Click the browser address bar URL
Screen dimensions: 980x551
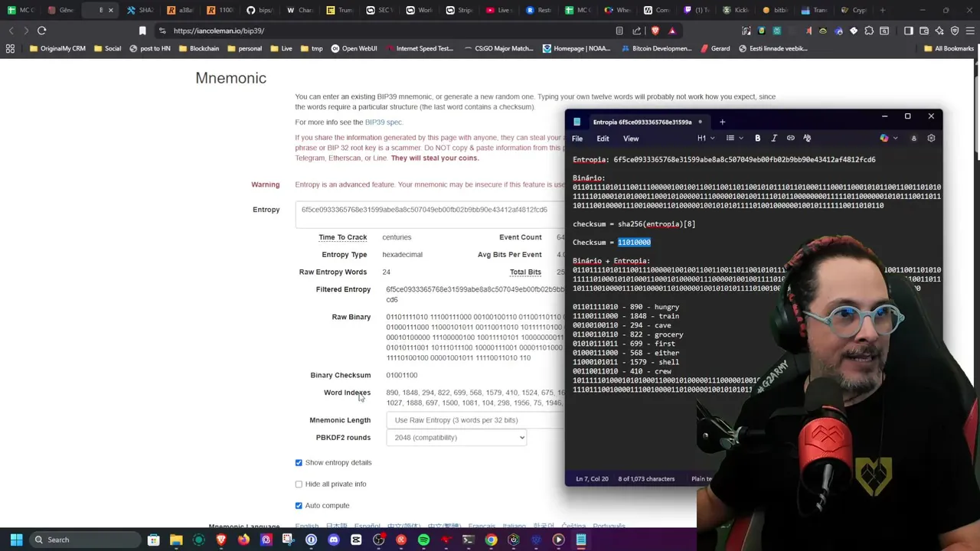coord(219,31)
